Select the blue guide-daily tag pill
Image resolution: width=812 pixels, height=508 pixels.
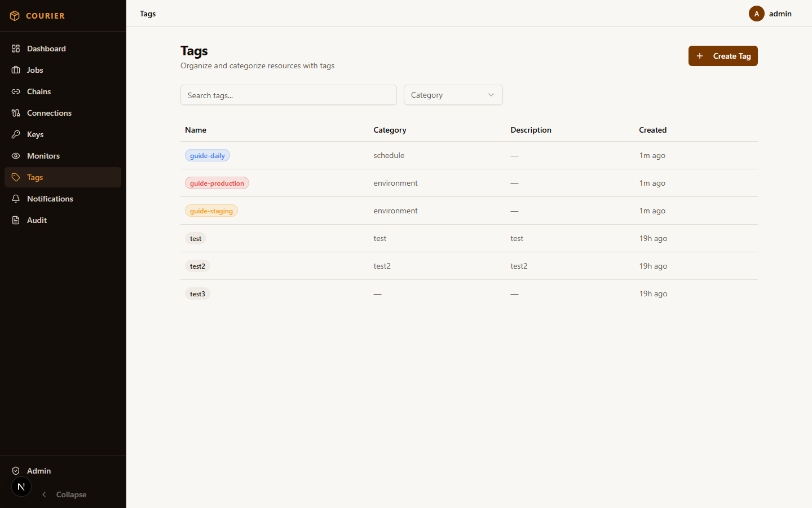pos(207,155)
